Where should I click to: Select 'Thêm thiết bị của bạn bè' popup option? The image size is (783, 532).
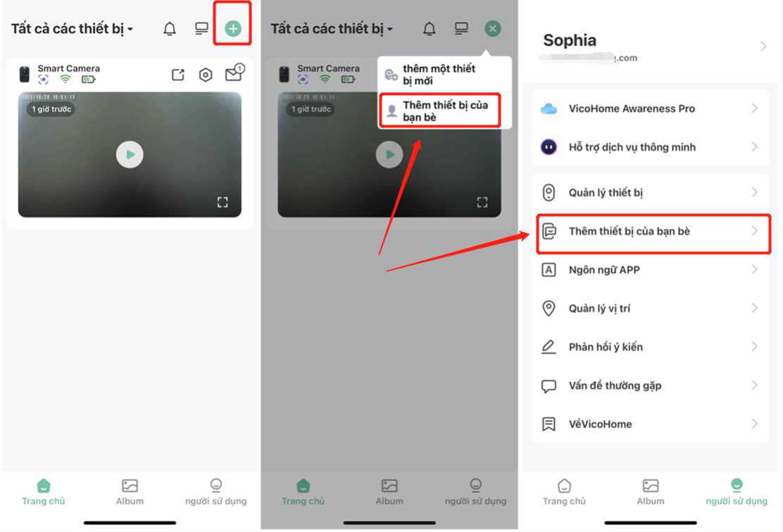[440, 110]
